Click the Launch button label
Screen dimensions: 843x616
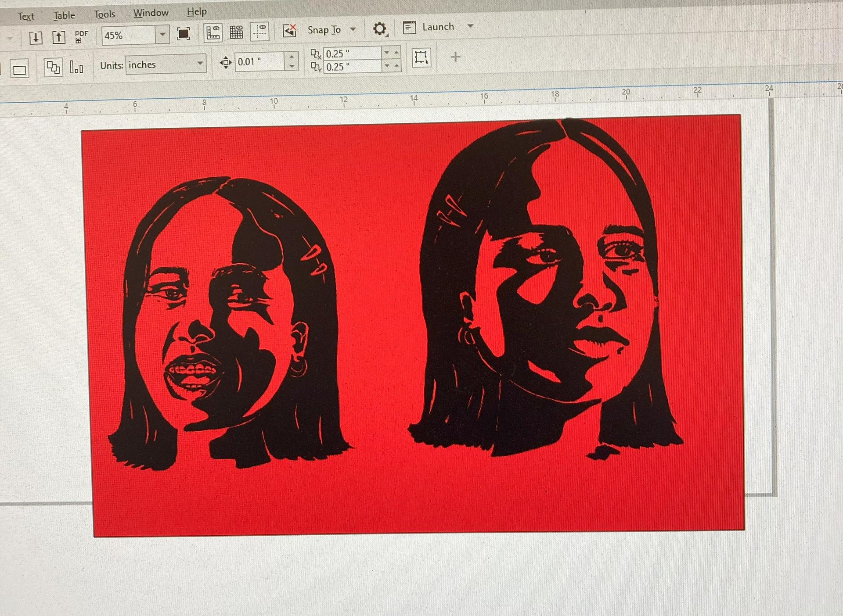point(438,27)
